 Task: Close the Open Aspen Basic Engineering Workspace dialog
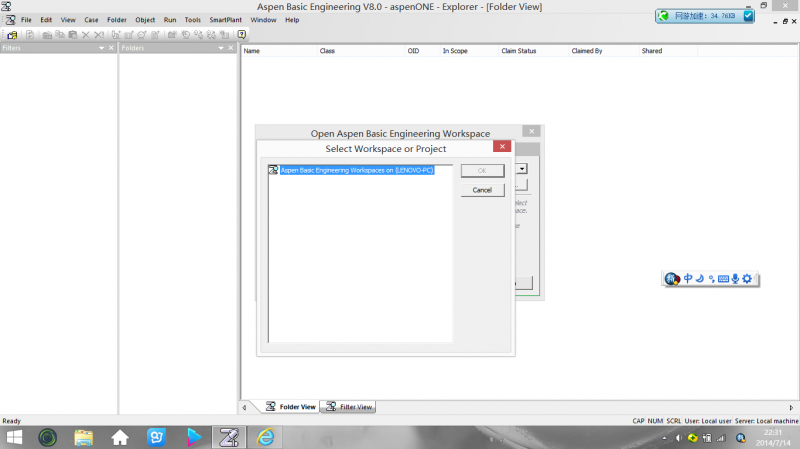click(532, 131)
